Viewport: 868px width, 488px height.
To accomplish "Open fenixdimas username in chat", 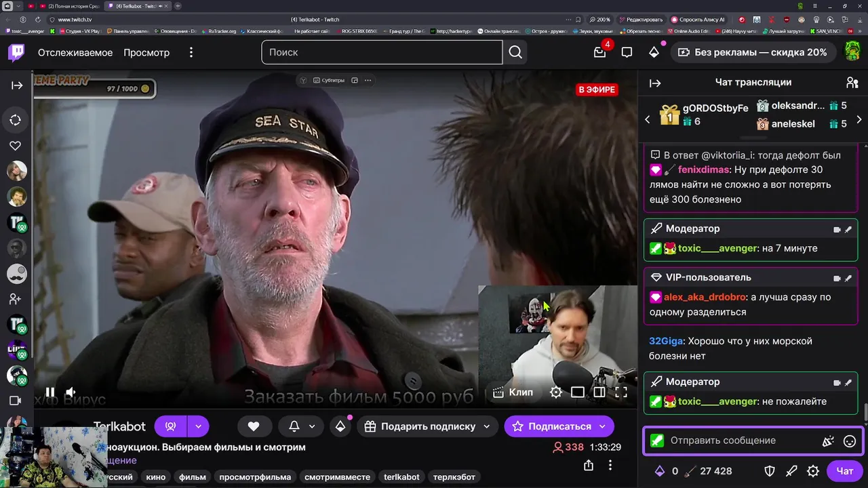I will tap(703, 170).
